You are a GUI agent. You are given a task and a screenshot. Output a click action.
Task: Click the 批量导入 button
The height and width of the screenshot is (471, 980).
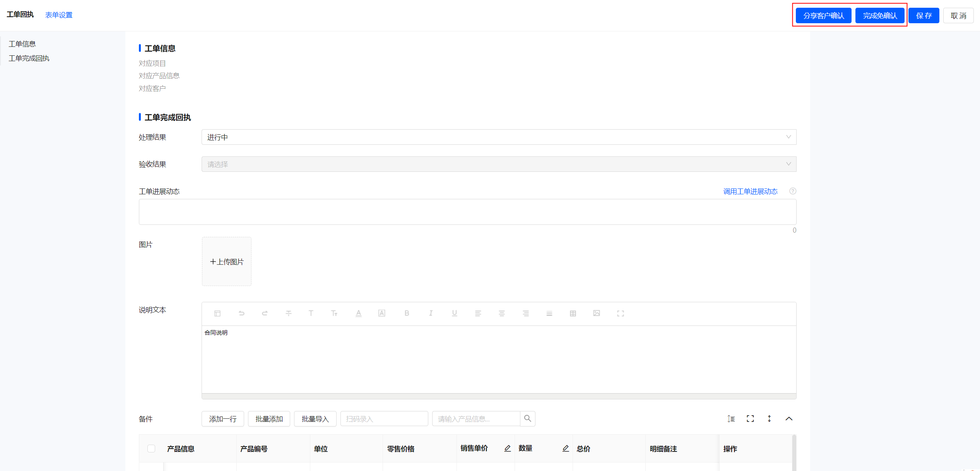(x=315, y=419)
